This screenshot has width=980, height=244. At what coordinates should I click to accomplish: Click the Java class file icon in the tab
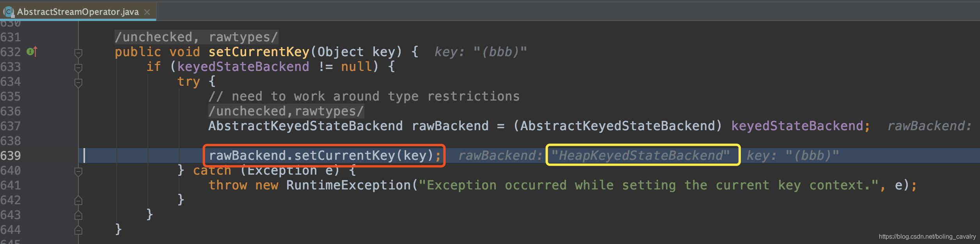coord(9,12)
